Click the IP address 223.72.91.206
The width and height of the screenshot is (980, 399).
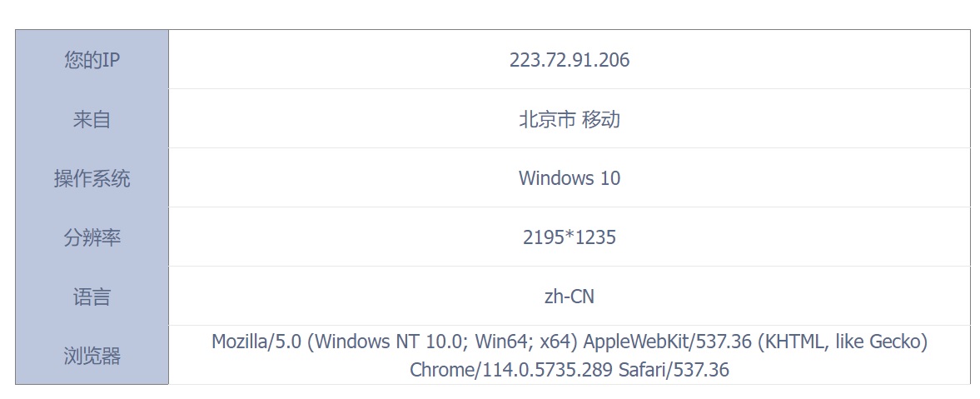click(570, 60)
